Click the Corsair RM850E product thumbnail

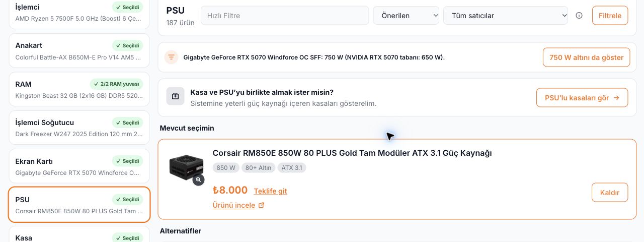(x=186, y=168)
